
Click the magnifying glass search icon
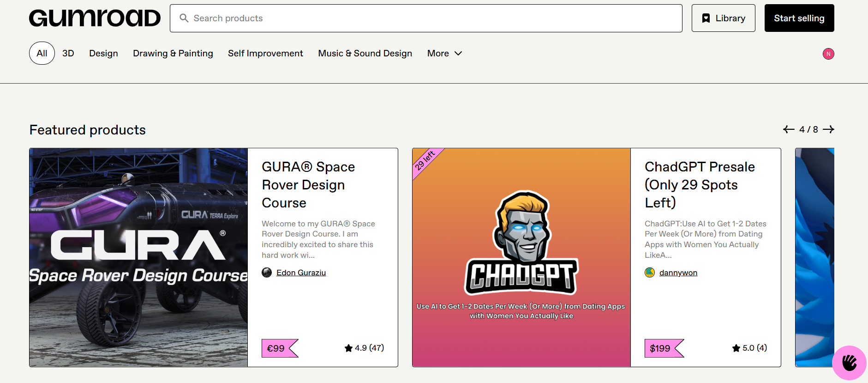(x=184, y=18)
